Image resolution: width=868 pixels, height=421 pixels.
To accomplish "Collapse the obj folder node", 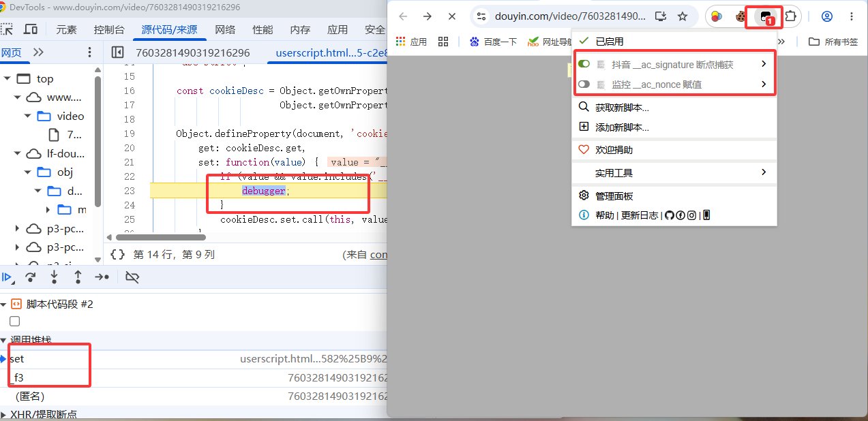I will click(29, 172).
